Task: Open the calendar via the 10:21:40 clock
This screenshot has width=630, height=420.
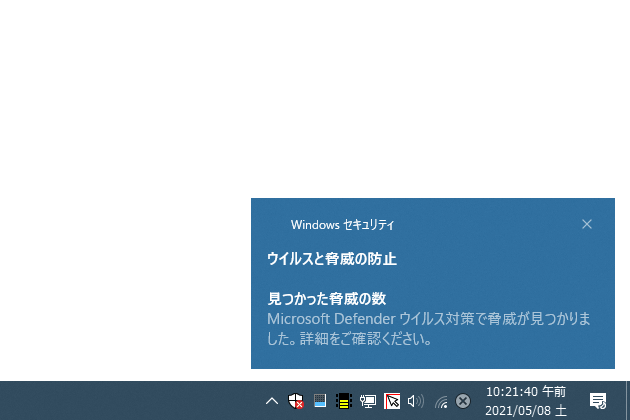Action: tap(526, 401)
